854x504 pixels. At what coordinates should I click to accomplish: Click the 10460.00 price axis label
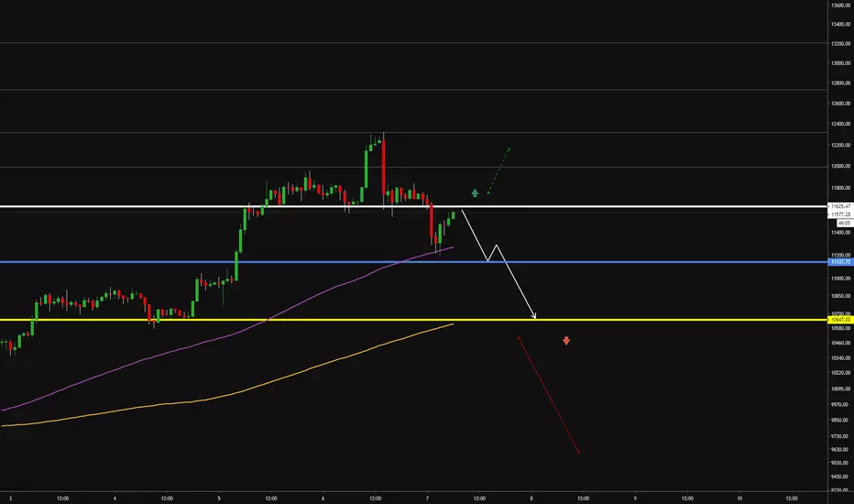(841, 343)
